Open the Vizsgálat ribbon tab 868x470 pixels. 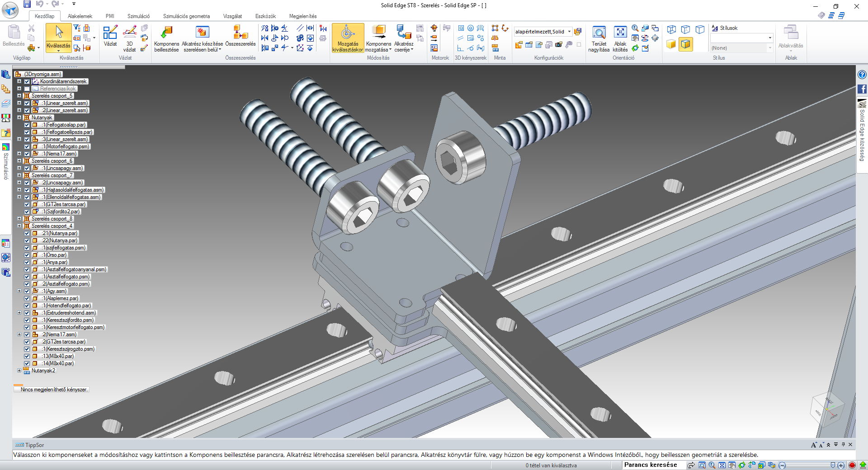pos(232,16)
